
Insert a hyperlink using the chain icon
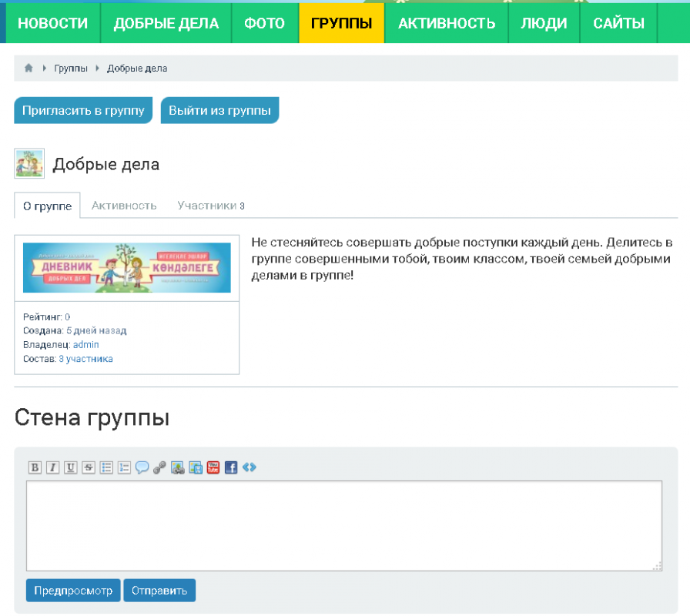click(x=159, y=467)
